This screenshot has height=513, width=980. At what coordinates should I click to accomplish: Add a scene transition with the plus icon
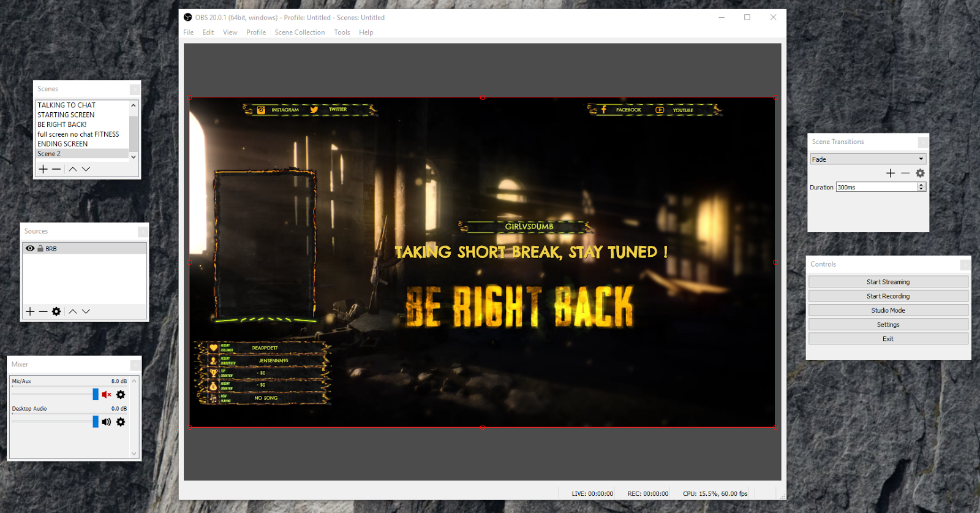pos(891,173)
